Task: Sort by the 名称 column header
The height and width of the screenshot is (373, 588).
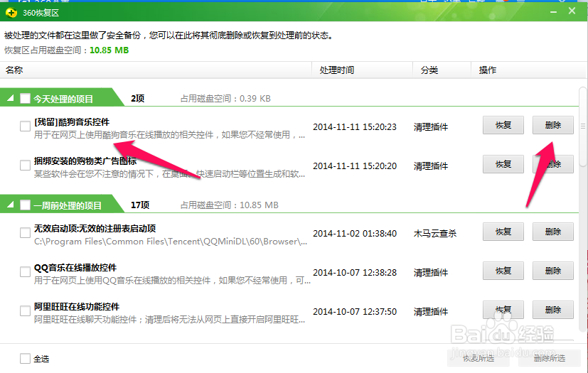Action: pyautogui.click(x=156, y=70)
